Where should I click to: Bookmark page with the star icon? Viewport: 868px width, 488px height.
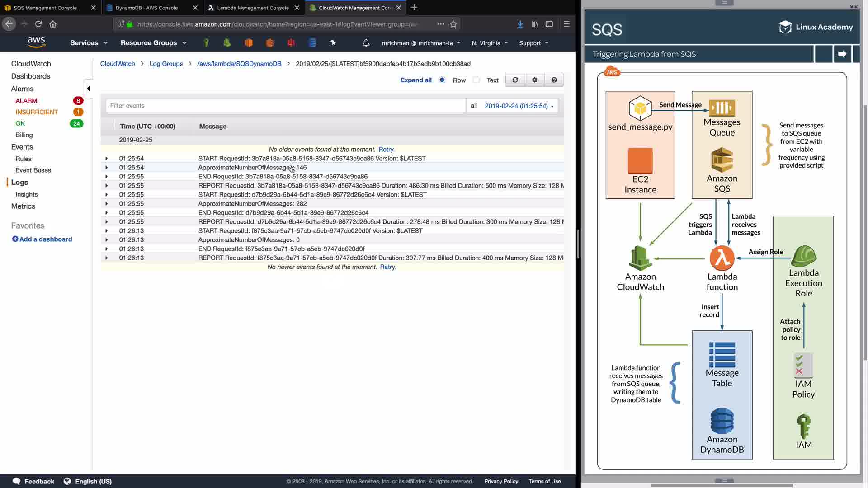tap(453, 24)
